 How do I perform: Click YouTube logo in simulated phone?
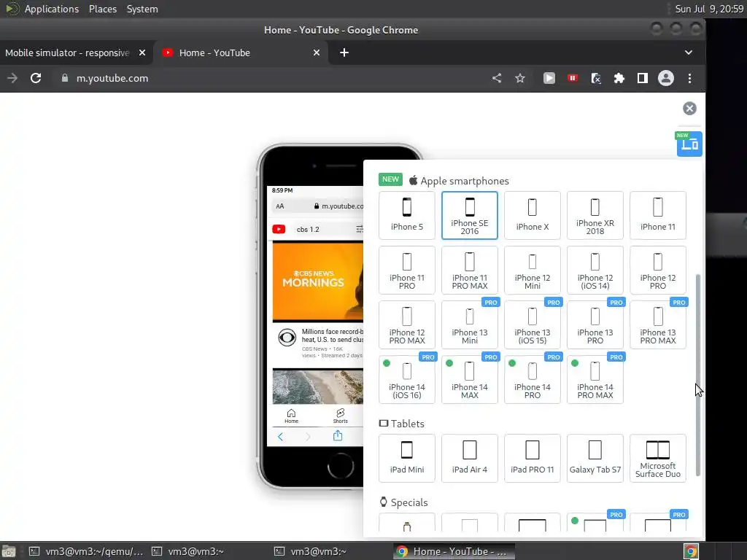click(x=279, y=229)
